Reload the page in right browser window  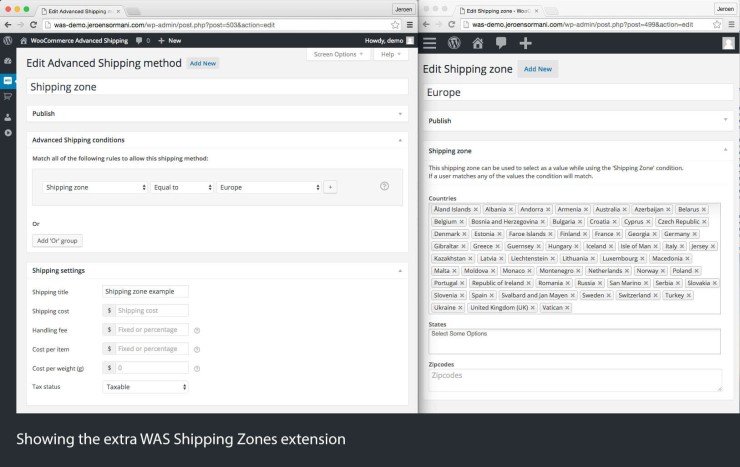(451, 25)
